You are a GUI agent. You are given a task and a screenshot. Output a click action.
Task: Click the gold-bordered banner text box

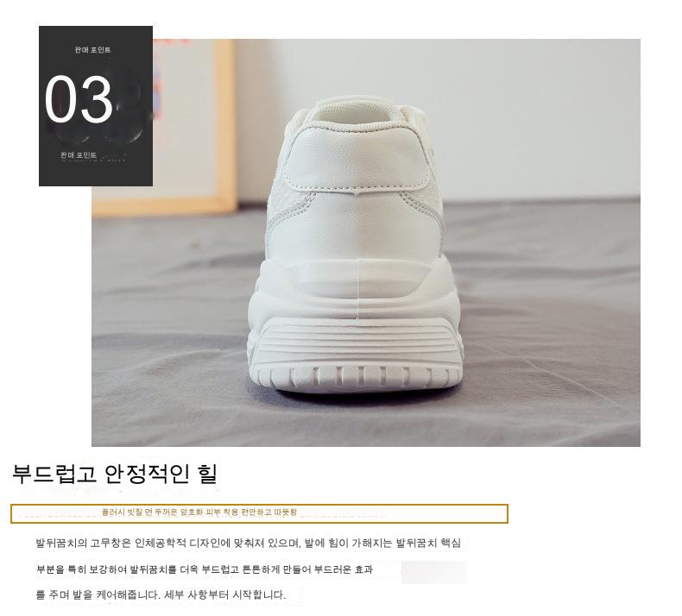(x=259, y=513)
